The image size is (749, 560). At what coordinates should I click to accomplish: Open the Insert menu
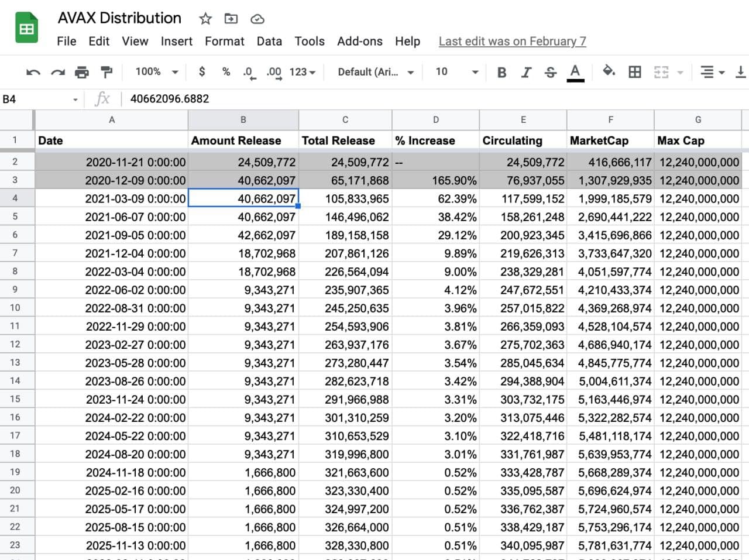176,41
